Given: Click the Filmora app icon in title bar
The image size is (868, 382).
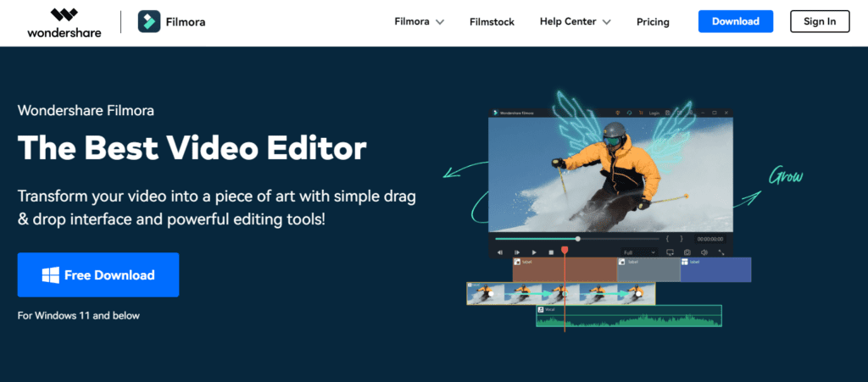Looking at the screenshot, I should coord(495,113).
